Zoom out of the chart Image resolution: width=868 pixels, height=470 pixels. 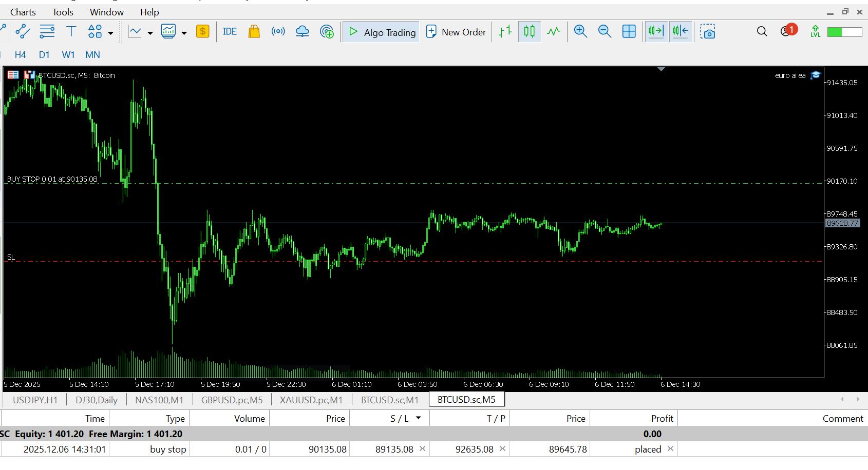click(605, 32)
